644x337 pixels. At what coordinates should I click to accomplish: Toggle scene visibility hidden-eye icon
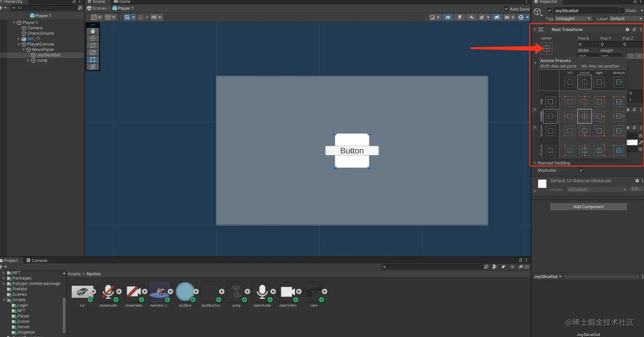pyautogui.click(x=496, y=17)
